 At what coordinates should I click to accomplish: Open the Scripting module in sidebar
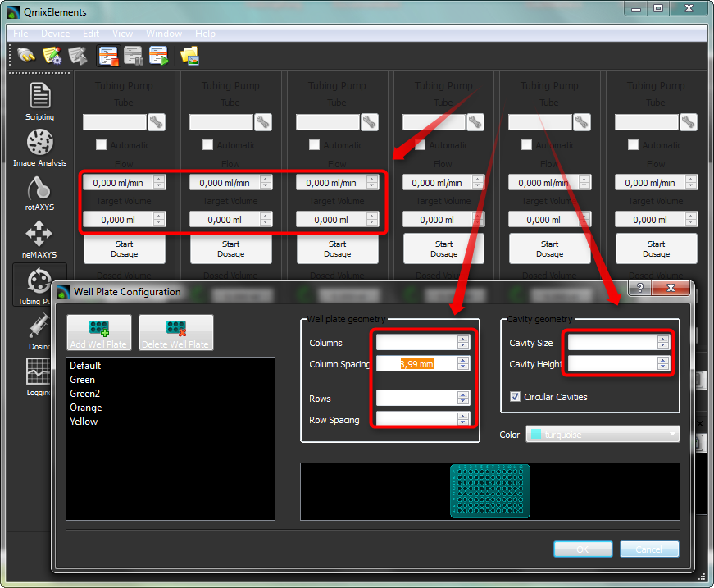[x=39, y=101]
